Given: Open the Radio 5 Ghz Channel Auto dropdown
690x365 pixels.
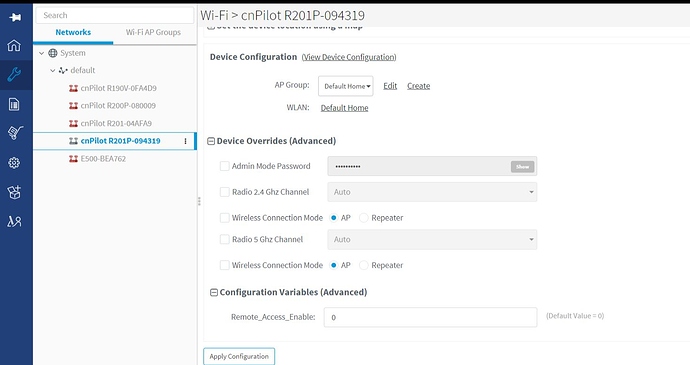Looking at the screenshot, I should (x=432, y=240).
